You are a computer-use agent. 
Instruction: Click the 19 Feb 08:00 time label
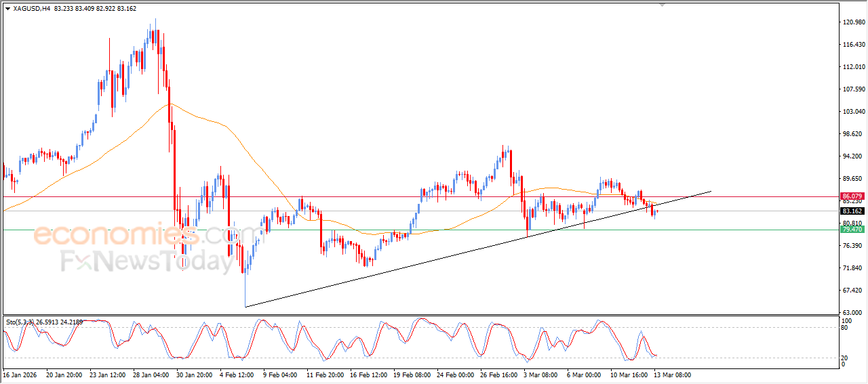click(x=412, y=374)
